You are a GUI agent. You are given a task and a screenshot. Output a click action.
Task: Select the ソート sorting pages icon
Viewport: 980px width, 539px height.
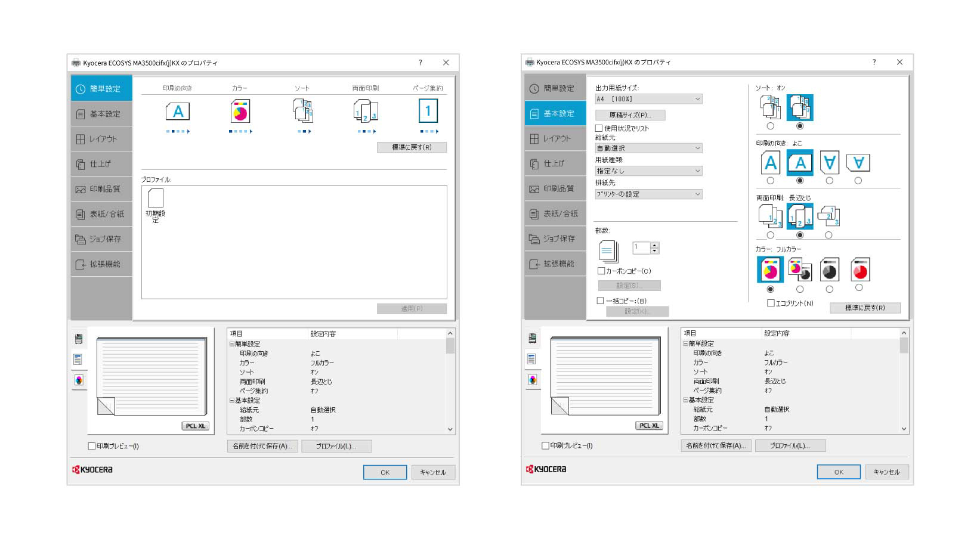302,112
